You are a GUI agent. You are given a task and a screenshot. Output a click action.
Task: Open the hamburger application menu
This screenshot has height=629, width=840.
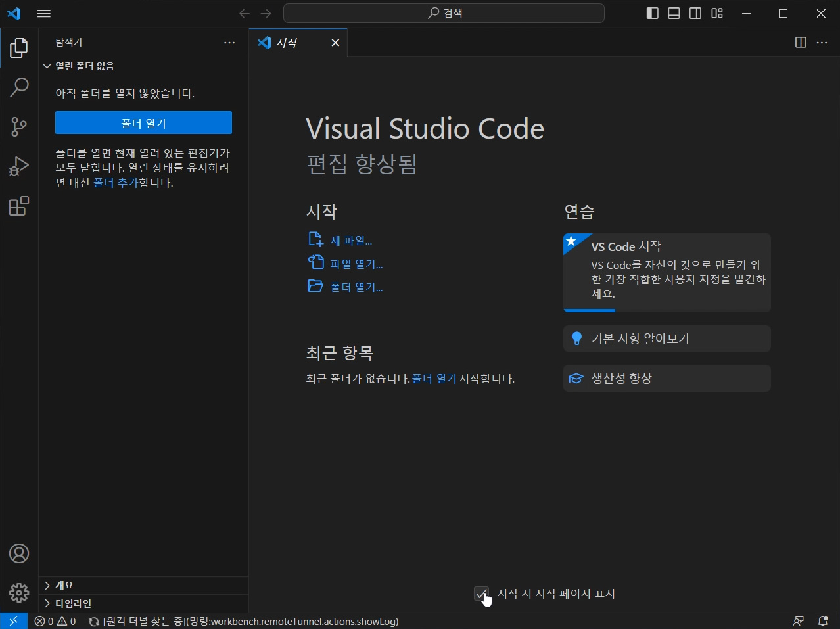[x=44, y=13]
